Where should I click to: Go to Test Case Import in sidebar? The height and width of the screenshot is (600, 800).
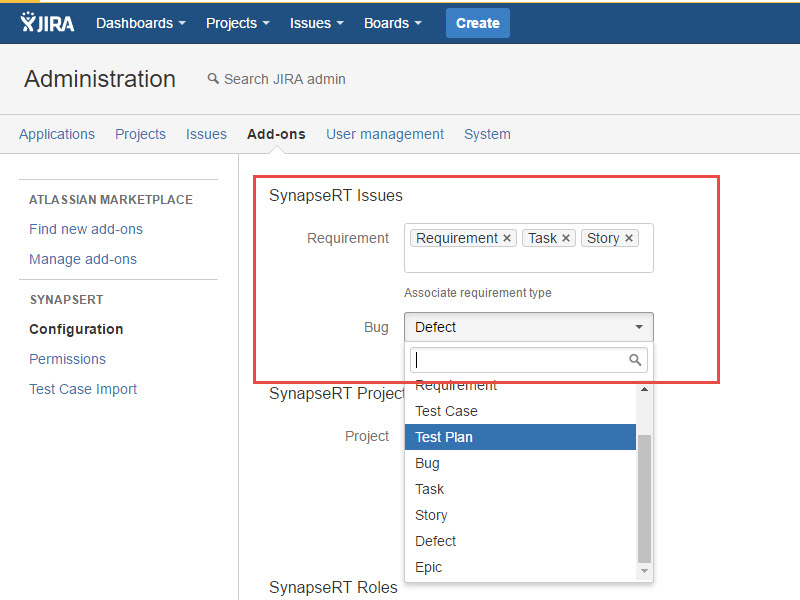pyautogui.click(x=83, y=389)
